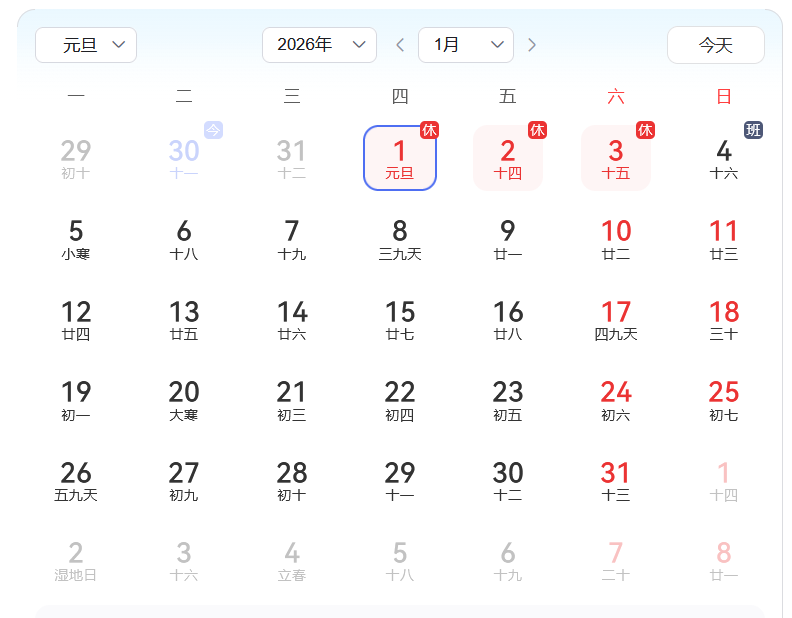This screenshot has height=618, width=792.
Task: Choose January 8 三九天 date
Action: [x=400, y=239]
